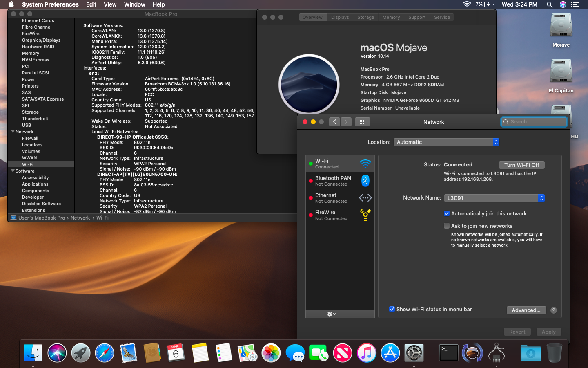Screen dimensions: 588x368
Task: Show all preferences grid button
Action: 362,122
